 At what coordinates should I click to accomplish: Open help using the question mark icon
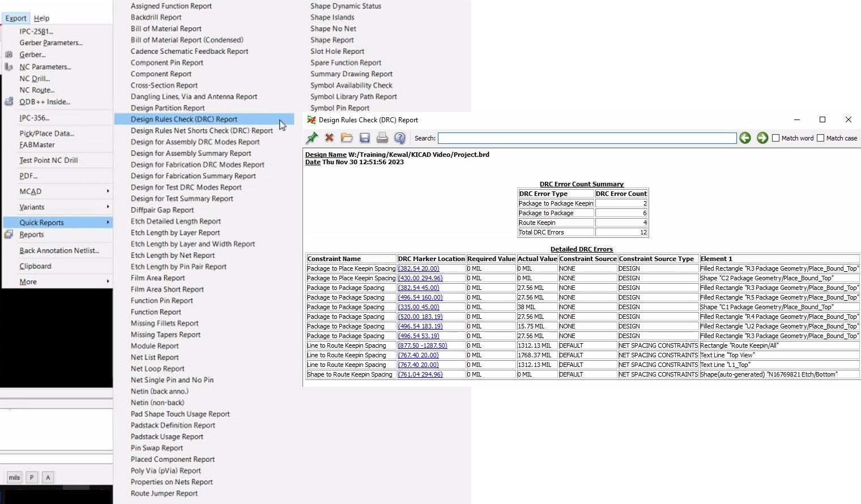click(x=400, y=138)
